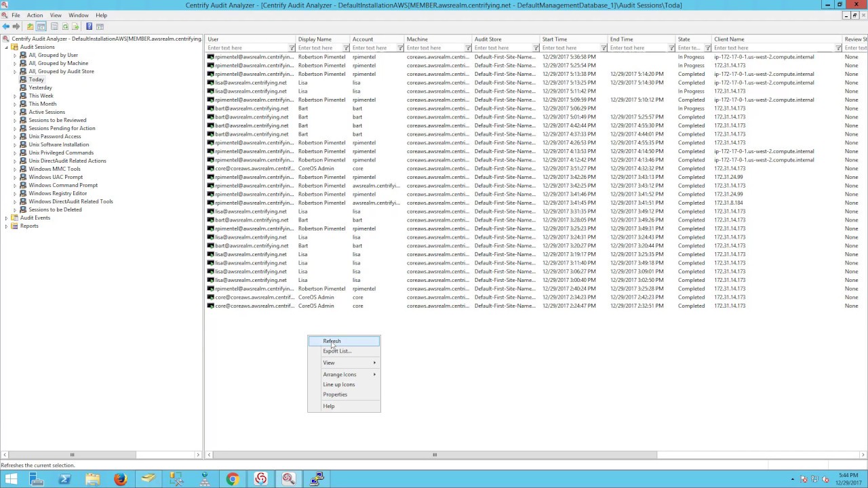Sort by the State column header
Viewport: 868px width, 488px height.
pos(693,39)
